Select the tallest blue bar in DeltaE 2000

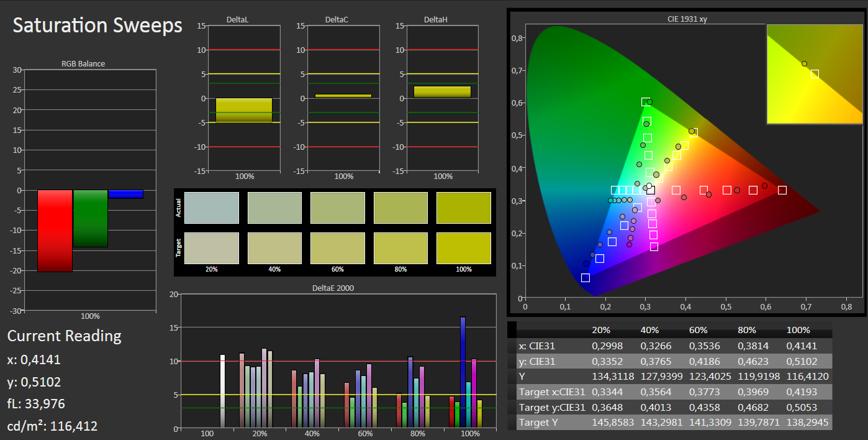463,372
